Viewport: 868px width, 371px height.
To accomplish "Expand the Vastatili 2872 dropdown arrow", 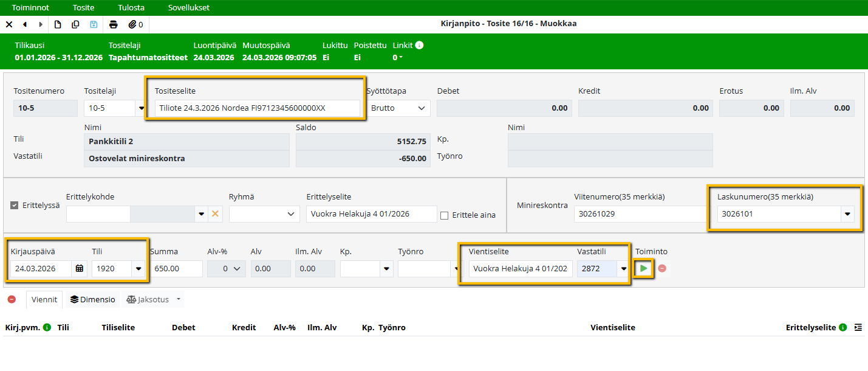I will click(623, 269).
